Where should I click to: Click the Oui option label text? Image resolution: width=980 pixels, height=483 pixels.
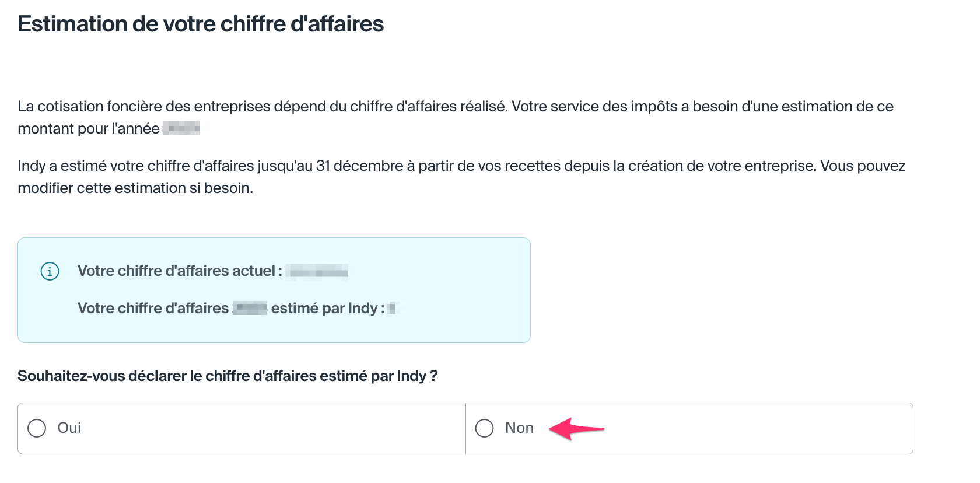(69, 428)
